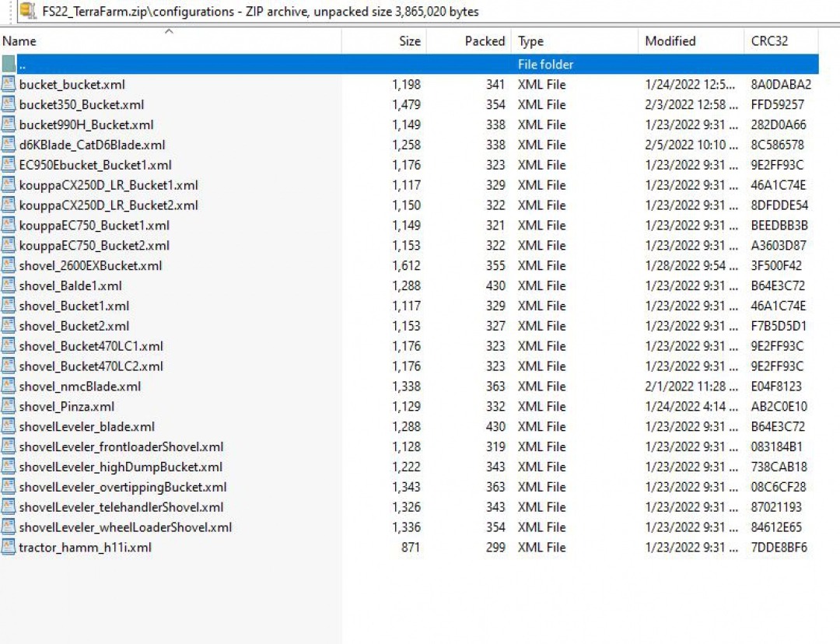Viewport: 840px width, 644px height.
Task: Toggle the sort arrow above Name column
Action: point(169,32)
